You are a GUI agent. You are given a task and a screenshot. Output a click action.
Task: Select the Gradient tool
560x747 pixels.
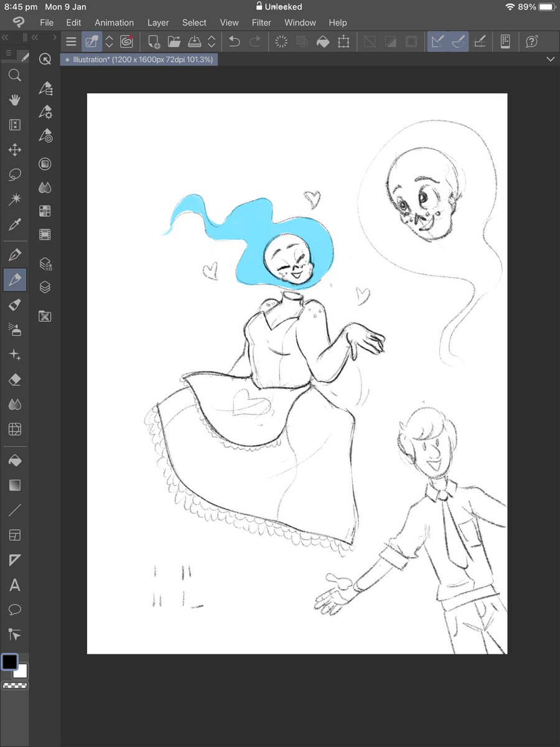point(15,485)
